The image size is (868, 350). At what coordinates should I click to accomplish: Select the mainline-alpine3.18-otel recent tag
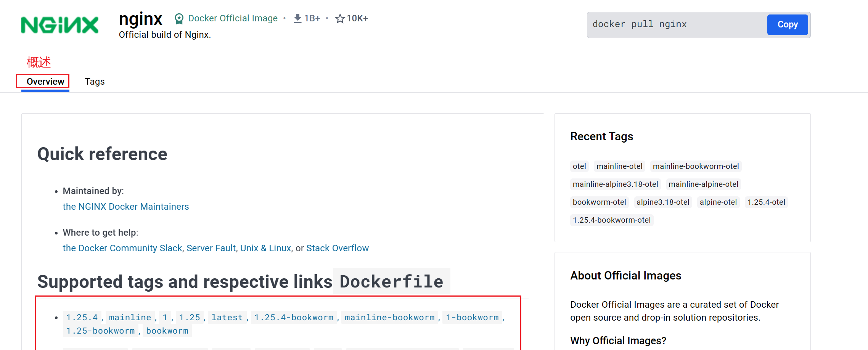615,184
